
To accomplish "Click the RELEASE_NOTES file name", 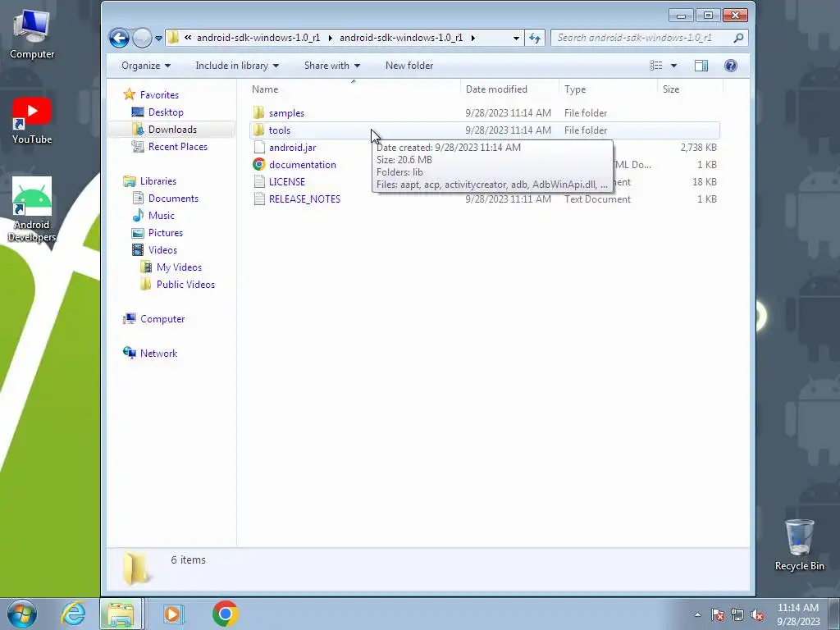I will click(x=305, y=199).
